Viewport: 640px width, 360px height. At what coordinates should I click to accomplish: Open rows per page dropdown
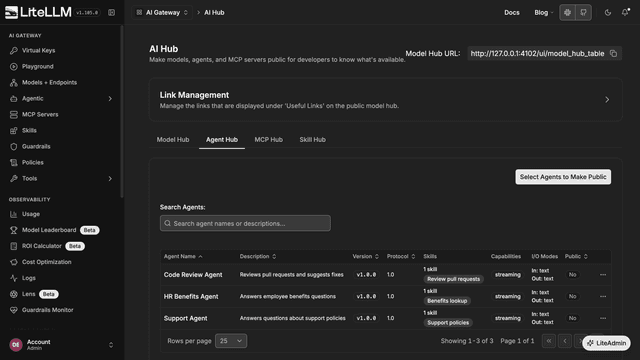click(231, 341)
